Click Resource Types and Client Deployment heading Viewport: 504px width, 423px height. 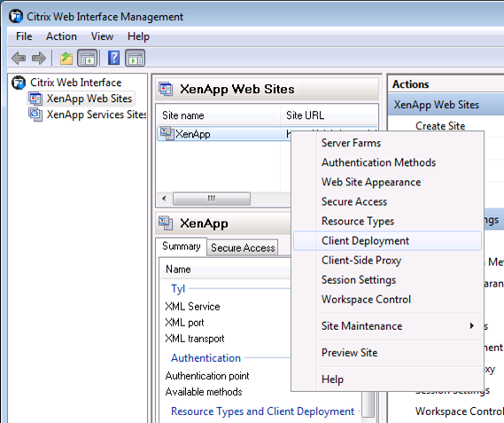pyautogui.click(x=262, y=411)
